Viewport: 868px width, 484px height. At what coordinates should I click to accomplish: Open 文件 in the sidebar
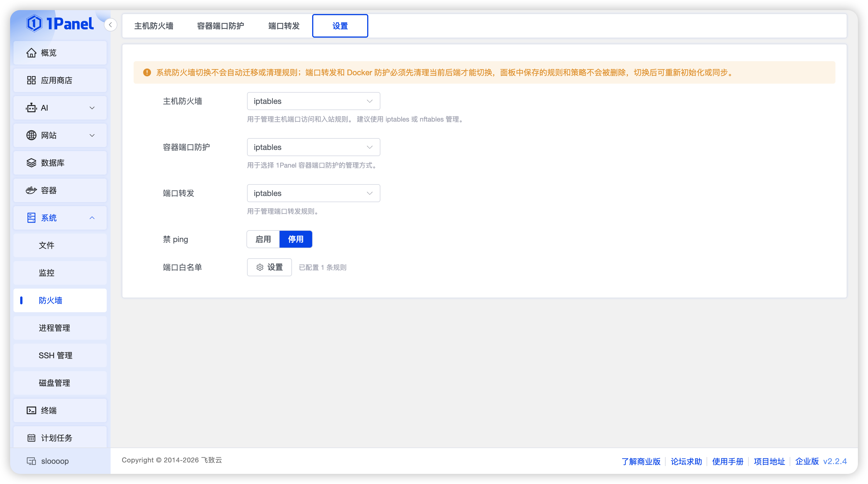pyautogui.click(x=60, y=245)
